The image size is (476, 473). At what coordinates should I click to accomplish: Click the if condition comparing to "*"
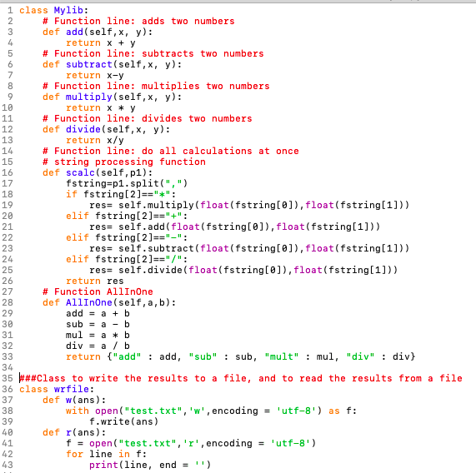[x=121, y=194]
